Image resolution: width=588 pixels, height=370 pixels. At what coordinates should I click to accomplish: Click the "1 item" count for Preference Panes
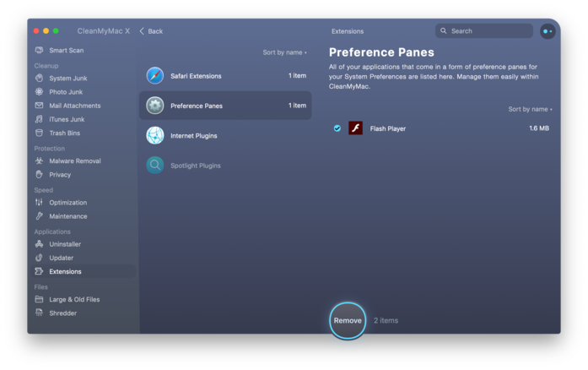coord(297,106)
